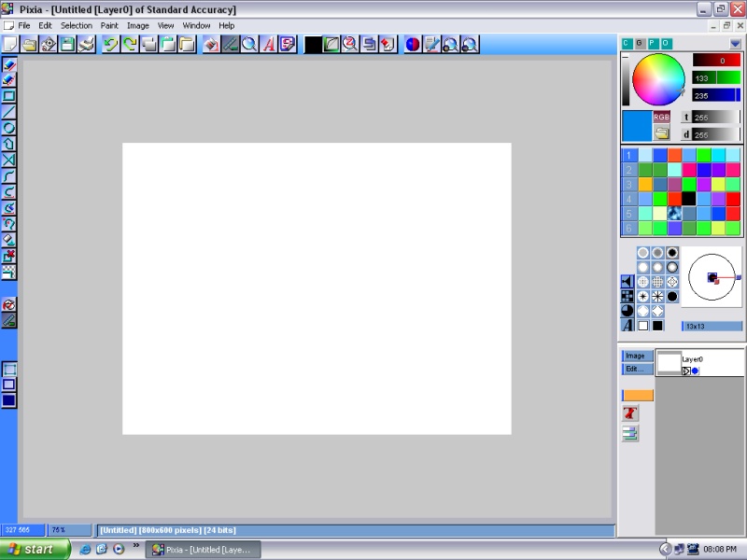Select palette row 1
Viewport: 747px width, 560px height.
pyautogui.click(x=629, y=155)
